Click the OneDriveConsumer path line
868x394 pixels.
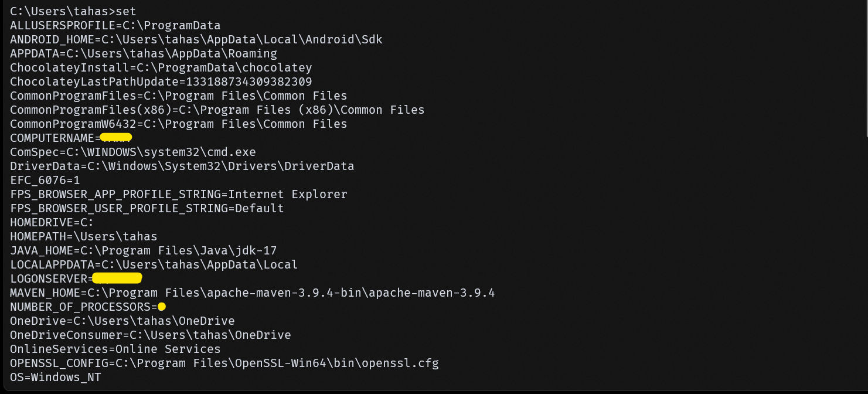click(150, 335)
